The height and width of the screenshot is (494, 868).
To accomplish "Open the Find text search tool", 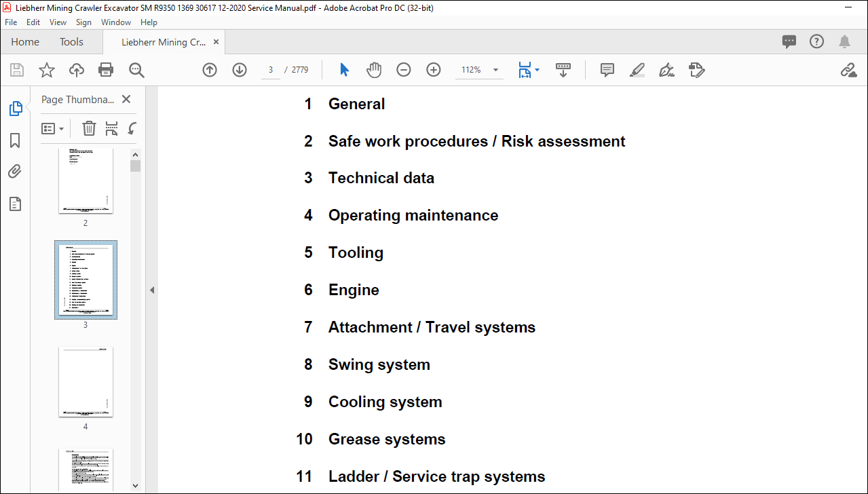I will click(136, 70).
